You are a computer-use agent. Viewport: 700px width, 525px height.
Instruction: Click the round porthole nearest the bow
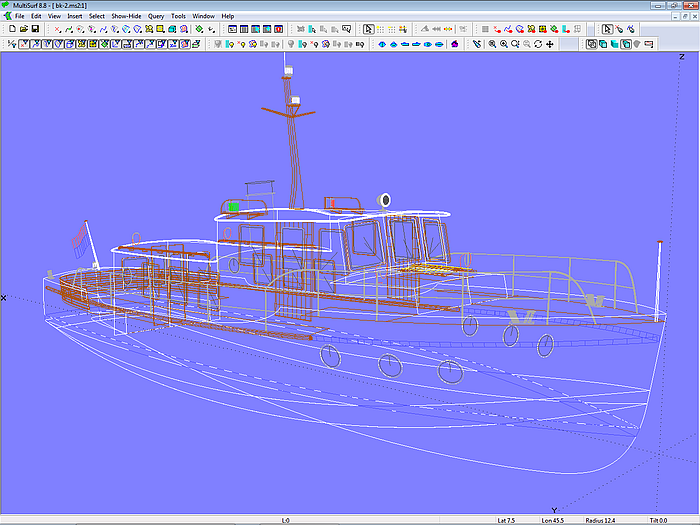coord(545,345)
